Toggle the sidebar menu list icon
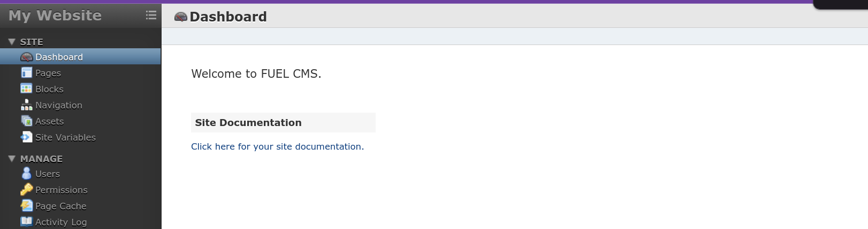Image resolution: width=868 pixels, height=229 pixels. tap(151, 15)
